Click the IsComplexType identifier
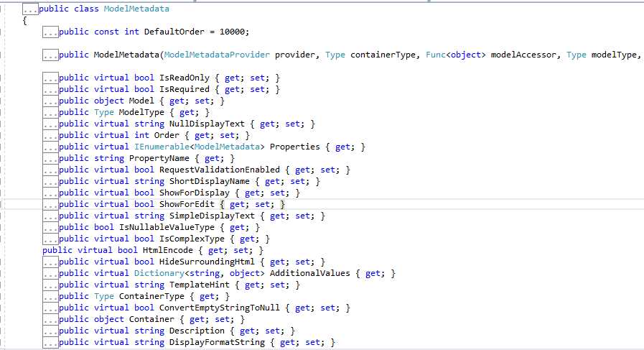 (192, 239)
